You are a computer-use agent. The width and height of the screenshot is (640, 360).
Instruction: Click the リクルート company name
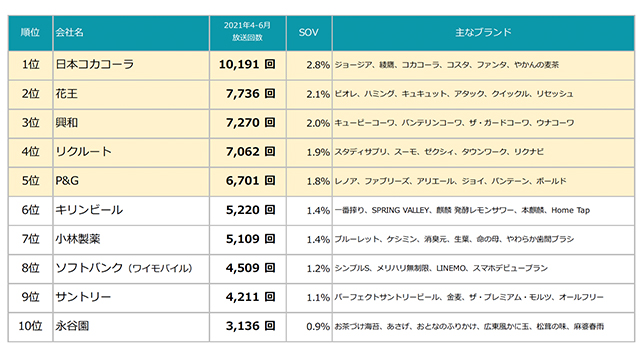(83, 152)
